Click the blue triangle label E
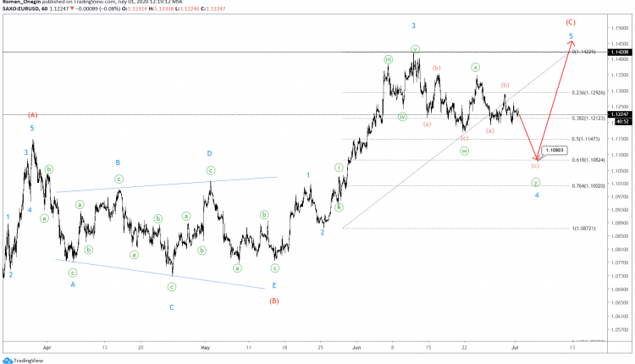The height and width of the screenshot is (364, 635). point(274,286)
